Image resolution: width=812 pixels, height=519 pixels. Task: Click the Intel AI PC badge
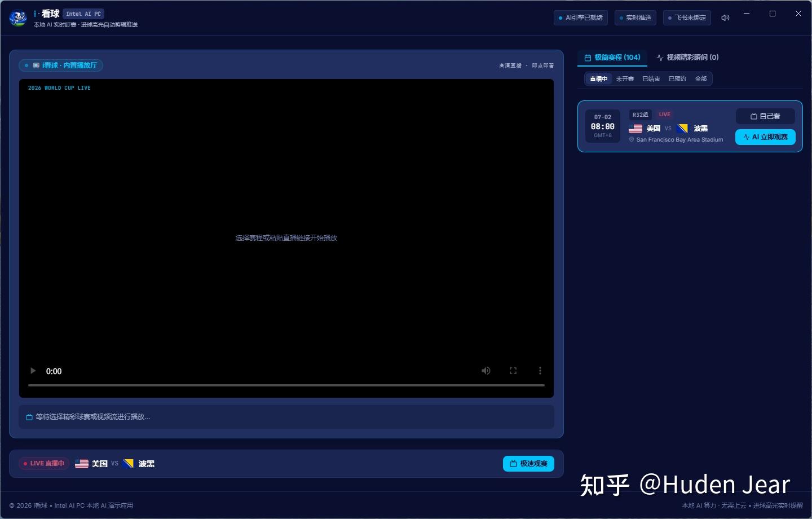pos(83,14)
